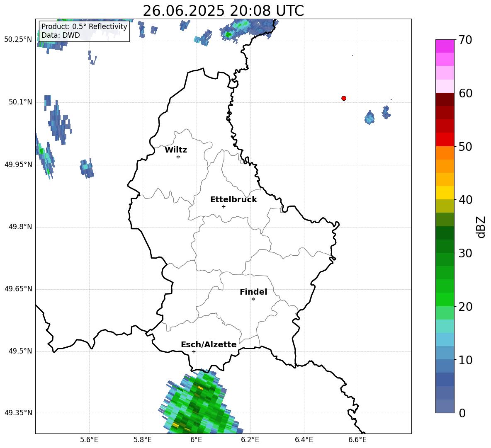Click the 20 tick label on colorbar
491x448 pixels.
[465, 307]
